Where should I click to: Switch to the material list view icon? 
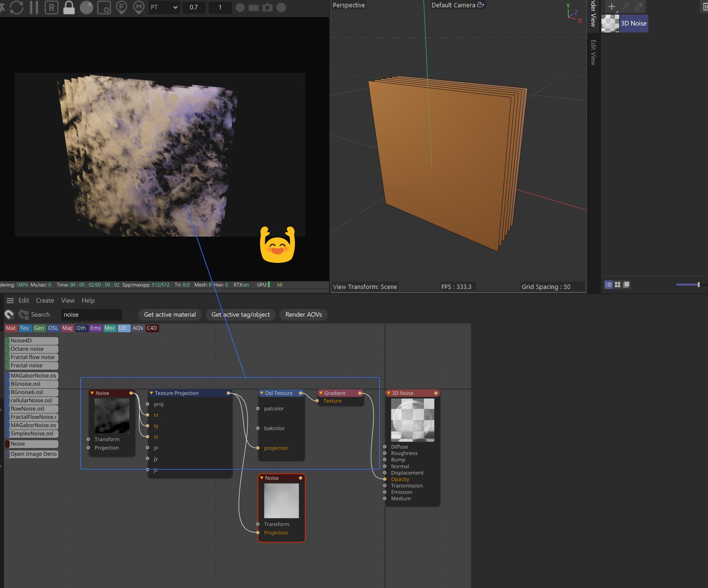[x=608, y=285]
